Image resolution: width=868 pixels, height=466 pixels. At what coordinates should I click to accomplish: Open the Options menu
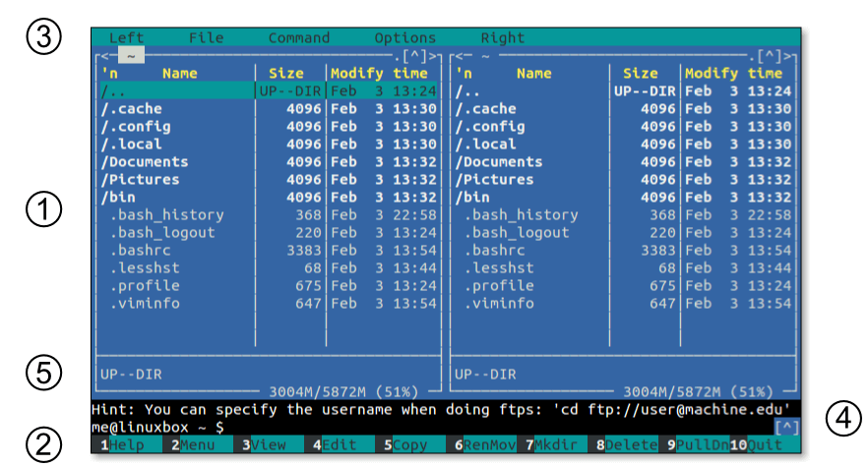tap(405, 37)
